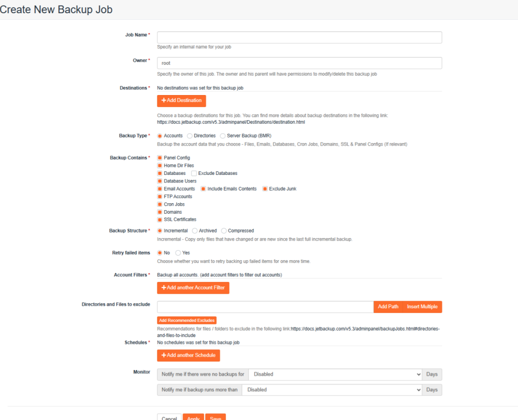Open the no backups for days dropdown

click(335, 375)
